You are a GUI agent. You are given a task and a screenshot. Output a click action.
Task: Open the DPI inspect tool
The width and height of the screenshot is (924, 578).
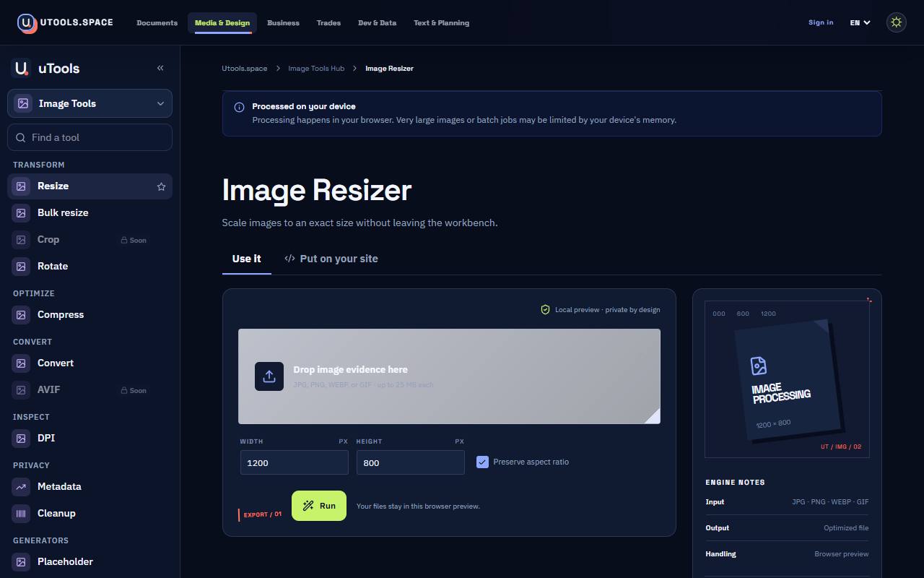pos(90,439)
